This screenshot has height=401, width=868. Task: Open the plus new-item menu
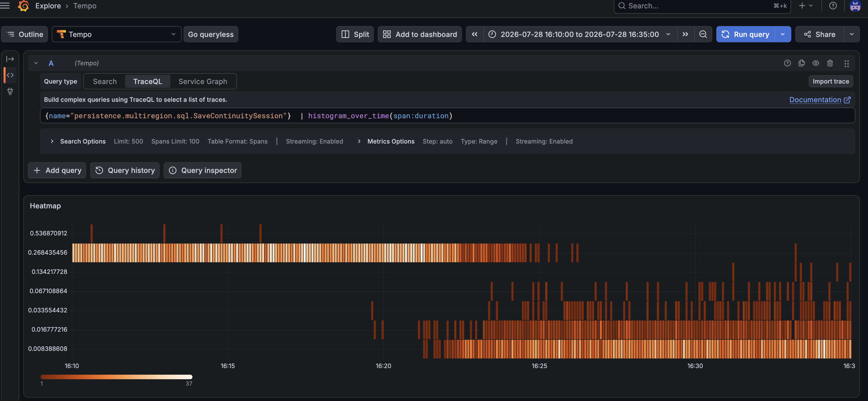coord(806,6)
